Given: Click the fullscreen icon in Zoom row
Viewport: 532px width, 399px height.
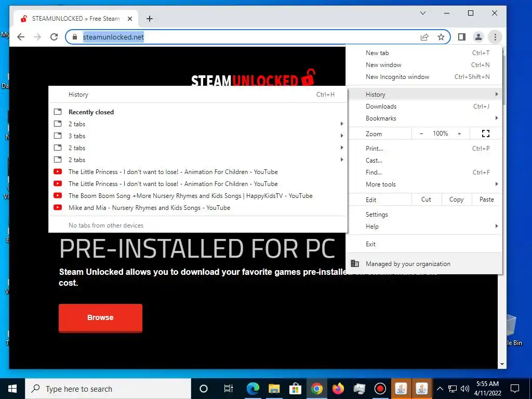Looking at the screenshot, I should tap(486, 134).
